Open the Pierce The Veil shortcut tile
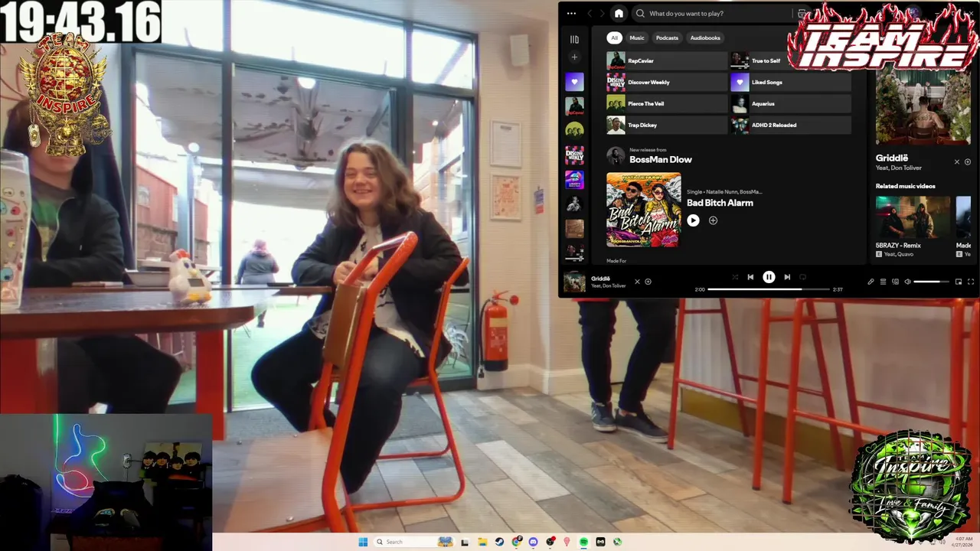Image resolution: width=980 pixels, height=551 pixels. click(x=666, y=103)
